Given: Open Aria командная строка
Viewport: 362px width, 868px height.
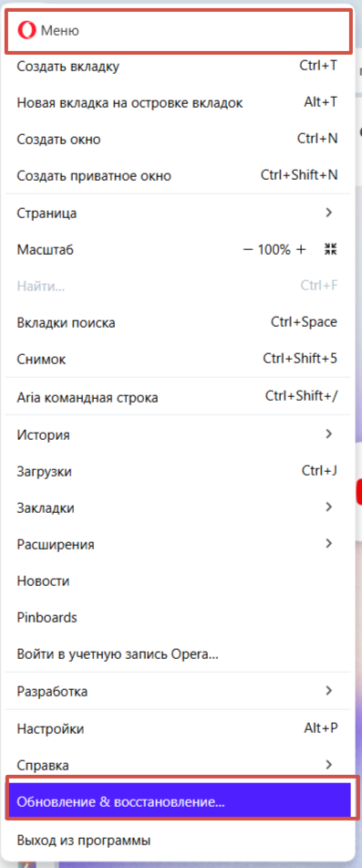Looking at the screenshot, I should click(x=178, y=397).
